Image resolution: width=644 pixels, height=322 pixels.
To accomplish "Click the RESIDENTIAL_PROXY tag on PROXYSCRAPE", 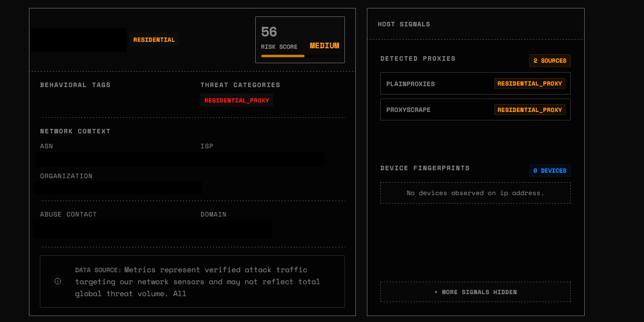I will [x=530, y=110].
